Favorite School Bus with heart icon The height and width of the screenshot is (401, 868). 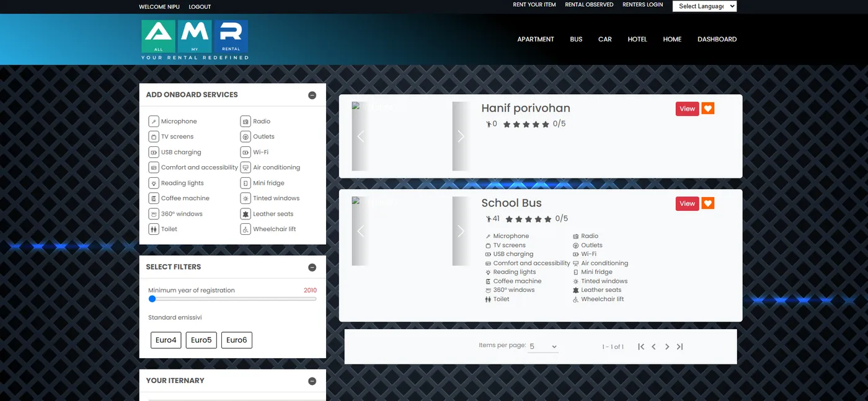point(708,203)
